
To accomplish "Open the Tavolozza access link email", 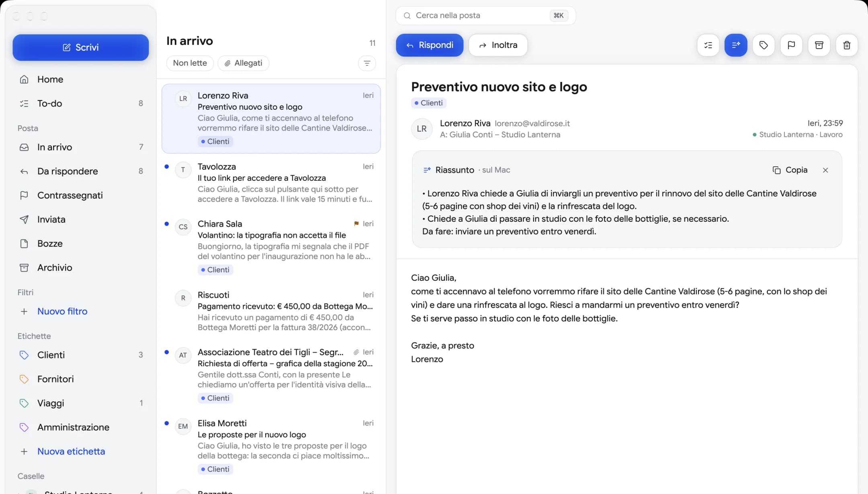I will (271, 183).
